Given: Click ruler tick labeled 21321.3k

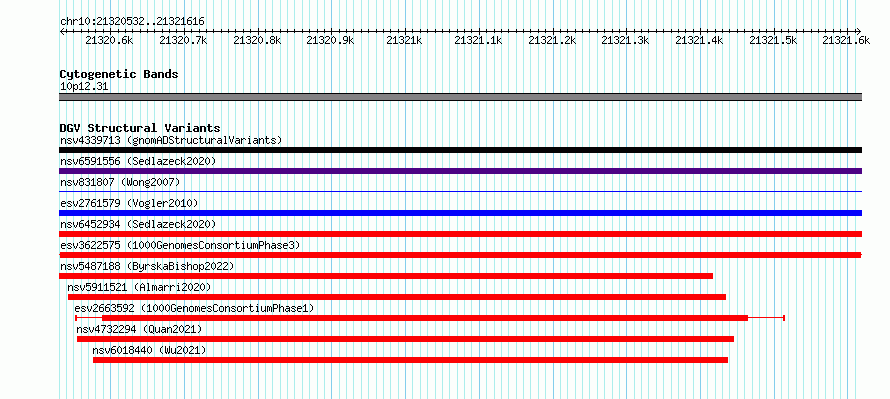Looking at the screenshot, I should [625, 40].
